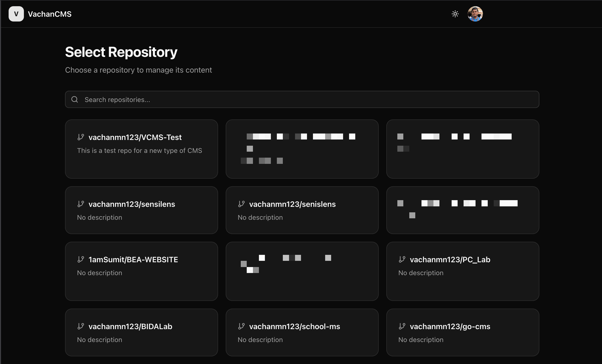Click branch icon beside vachanmn123/BIDALab
Screen dimensions: 602x364
coord(81,327)
